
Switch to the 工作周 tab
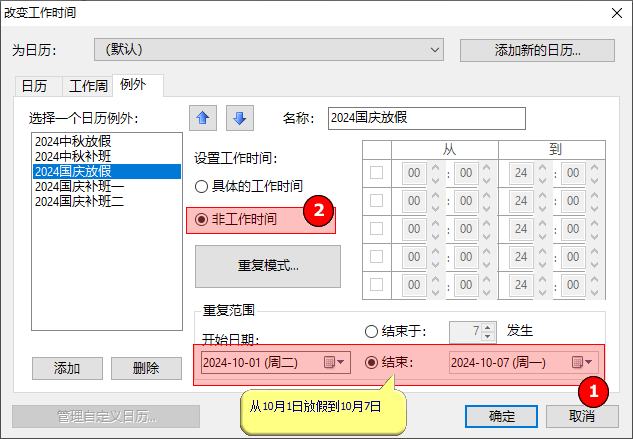tap(86, 86)
